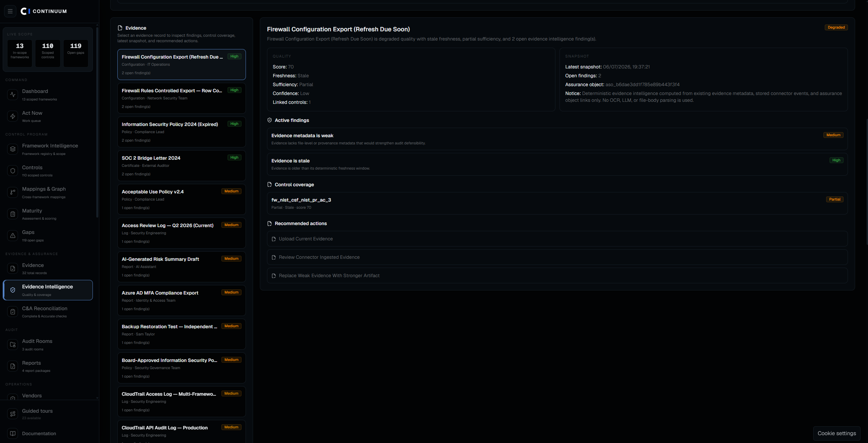Viewport: 868px width, 443px height.
Task: Open Reports packages page
Action: coord(48,366)
